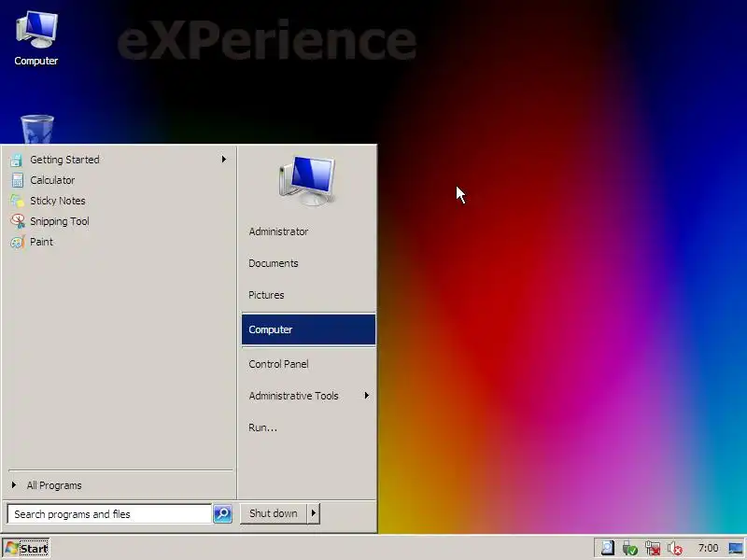Open the Shut down options arrow
The width and height of the screenshot is (747, 560).
(314, 513)
